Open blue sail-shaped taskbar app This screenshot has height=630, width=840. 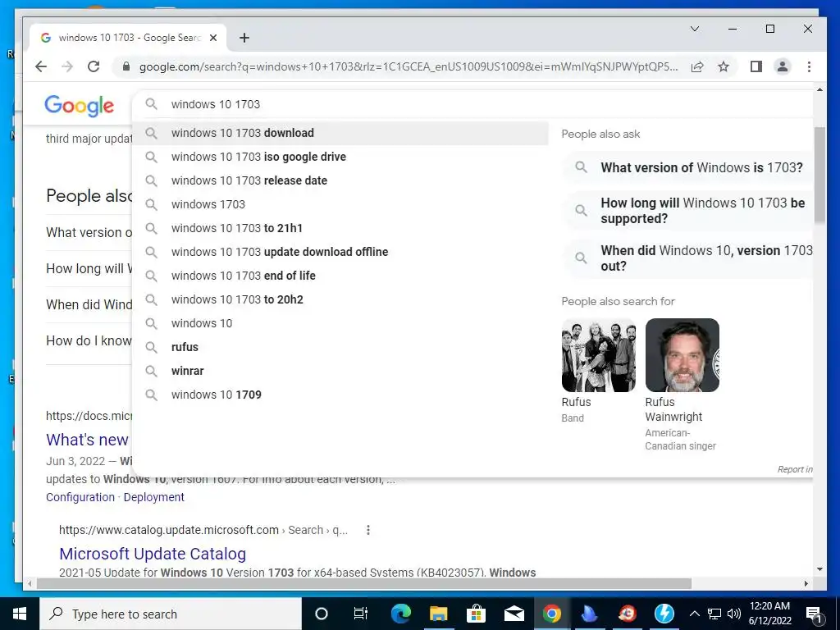589,614
